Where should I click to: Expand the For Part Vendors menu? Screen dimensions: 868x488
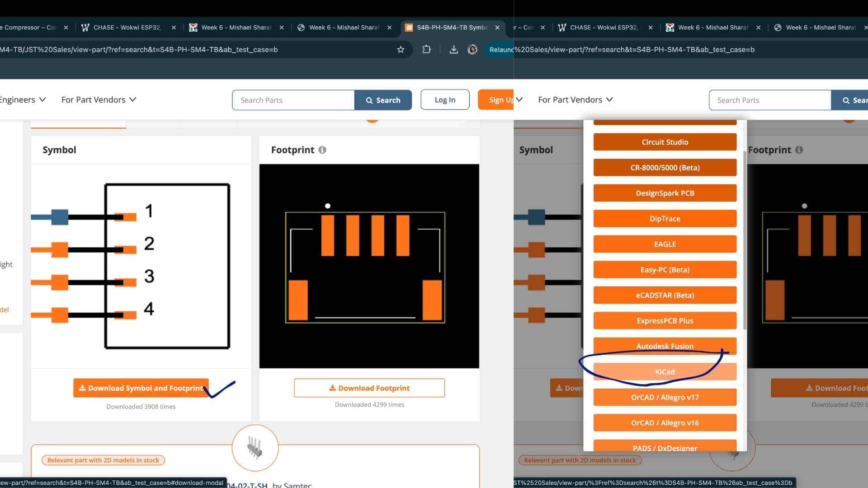coord(99,99)
